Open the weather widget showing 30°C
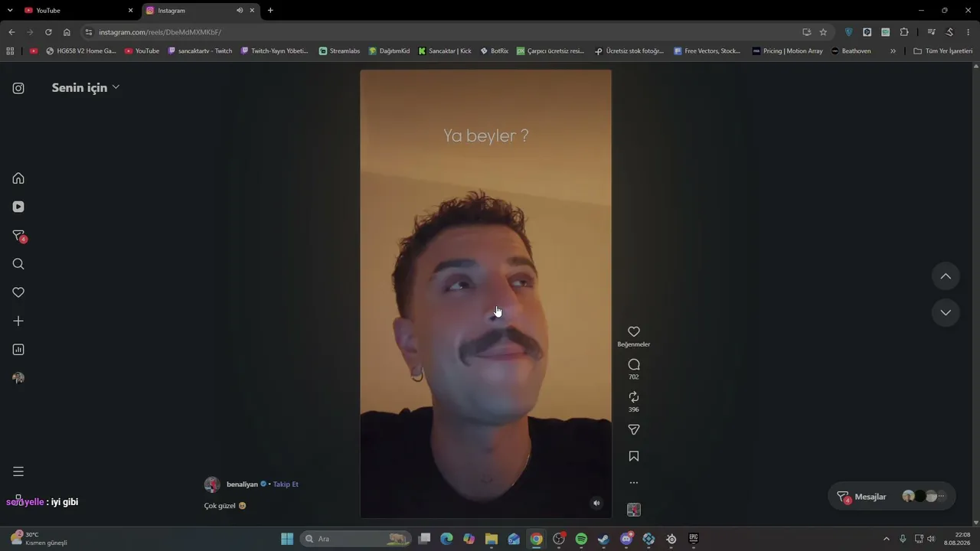Screen dimensions: 980x551 click(38, 539)
